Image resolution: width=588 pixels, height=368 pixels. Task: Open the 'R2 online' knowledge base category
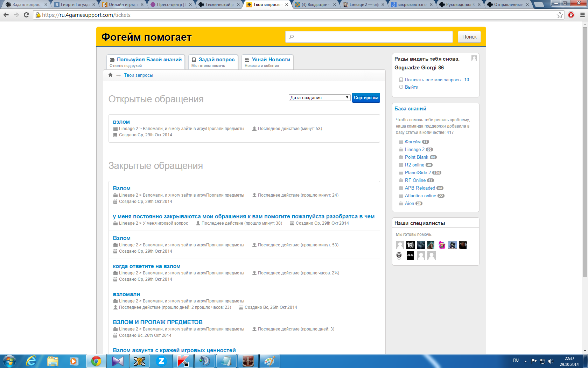pos(414,165)
